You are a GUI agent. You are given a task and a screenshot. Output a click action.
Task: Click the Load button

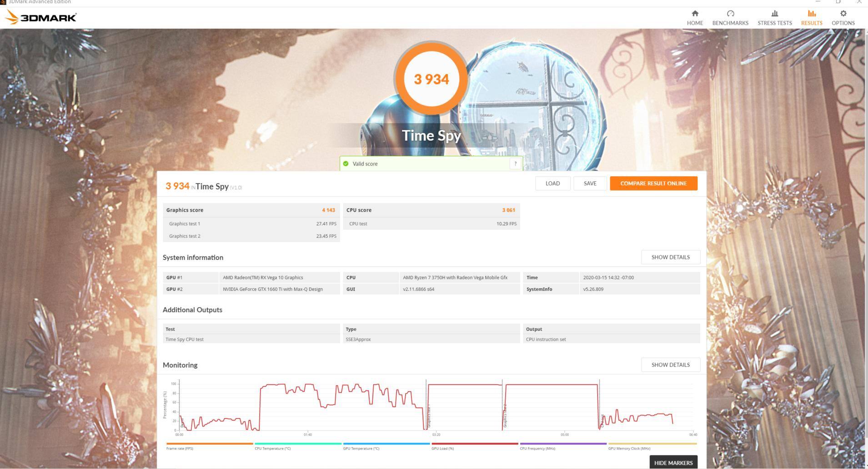552,184
